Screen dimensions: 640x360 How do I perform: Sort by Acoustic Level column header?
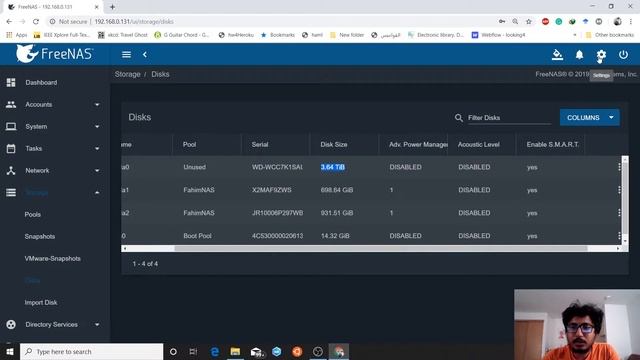pyautogui.click(x=478, y=144)
